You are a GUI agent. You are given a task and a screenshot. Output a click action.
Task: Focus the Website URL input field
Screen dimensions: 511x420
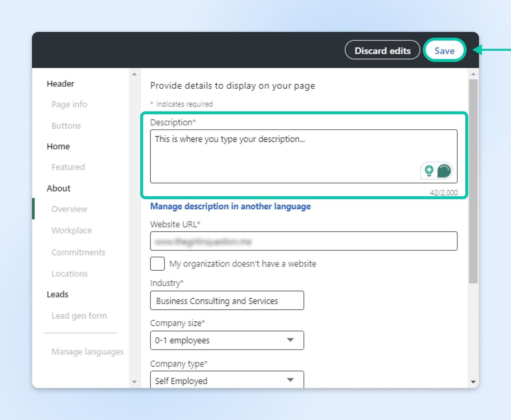click(303, 241)
